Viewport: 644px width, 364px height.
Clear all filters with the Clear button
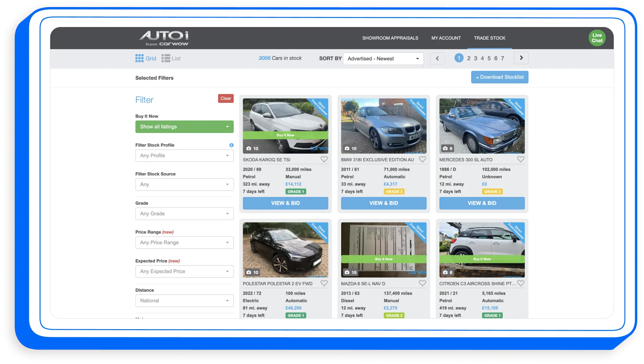(x=226, y=98)
